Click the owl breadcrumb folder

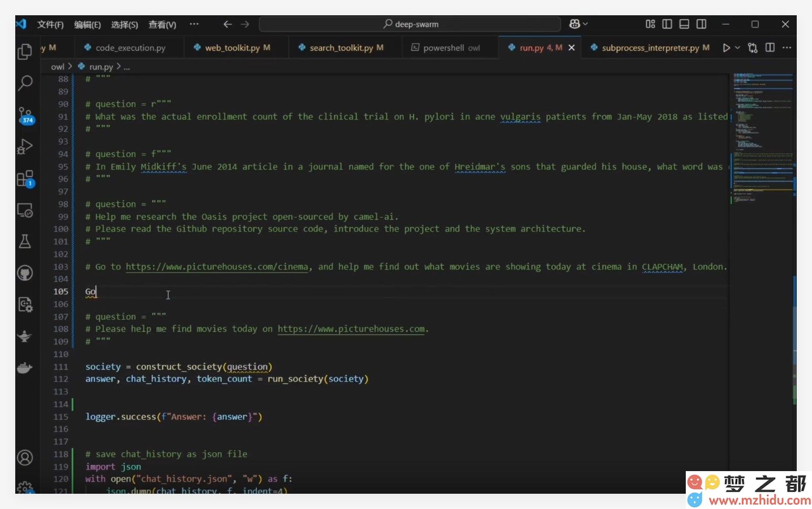coord(57,67)
